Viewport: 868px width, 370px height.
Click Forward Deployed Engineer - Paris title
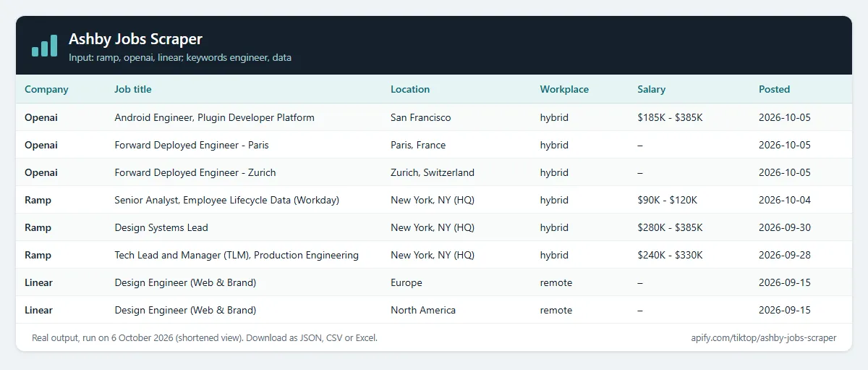pos(192,145)
